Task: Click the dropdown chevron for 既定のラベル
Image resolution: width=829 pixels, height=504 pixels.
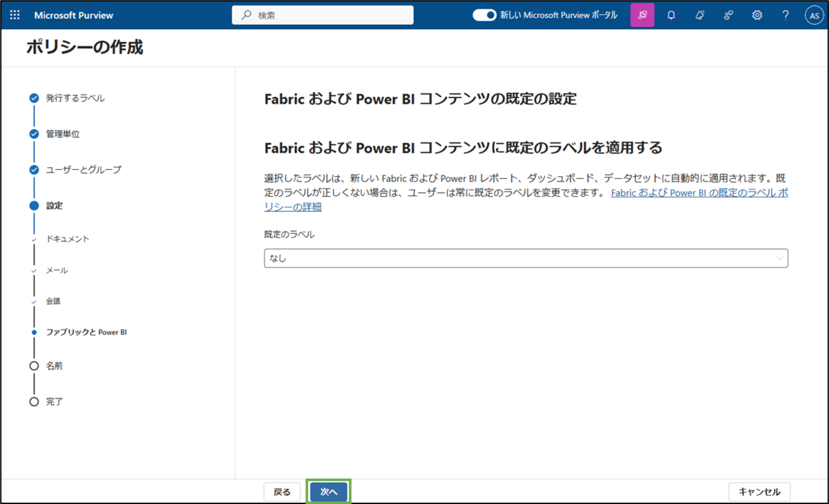Action: click(x=780, y=258)
